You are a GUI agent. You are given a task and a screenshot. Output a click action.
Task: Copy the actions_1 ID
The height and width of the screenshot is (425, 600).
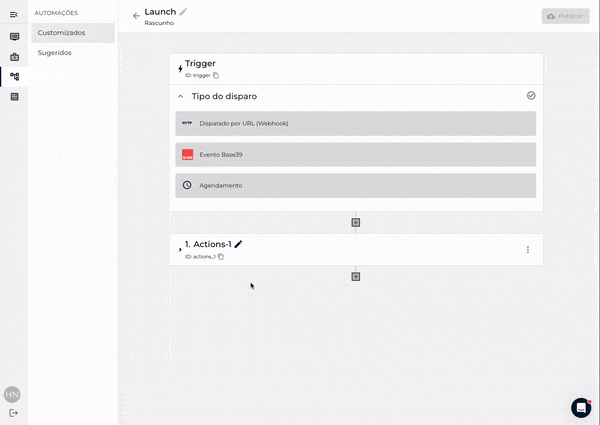pyautogui.click(x=221, y=257)
